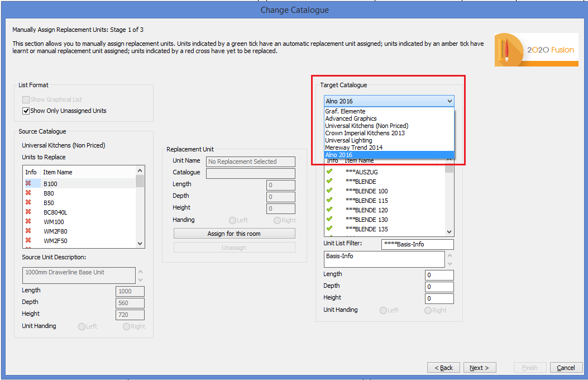Click up arrow beside Source Unit Description
This screenshot has width=588, height=380.
140,272
